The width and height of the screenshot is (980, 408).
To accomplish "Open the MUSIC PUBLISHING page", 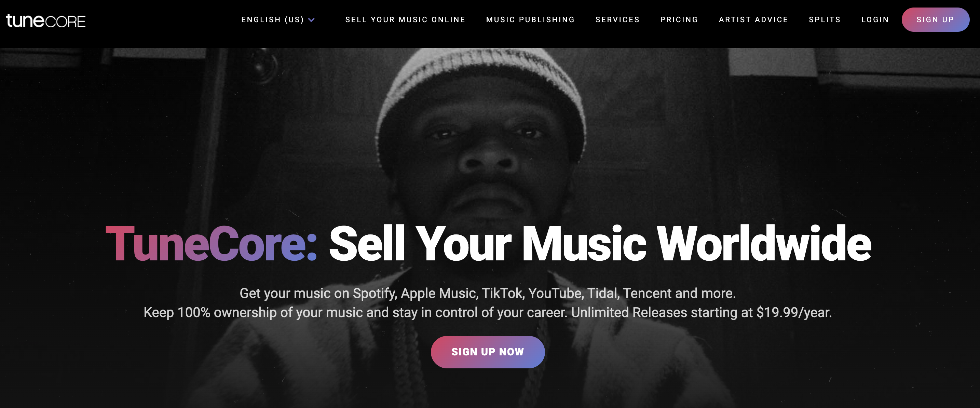I will pos(530,20).
